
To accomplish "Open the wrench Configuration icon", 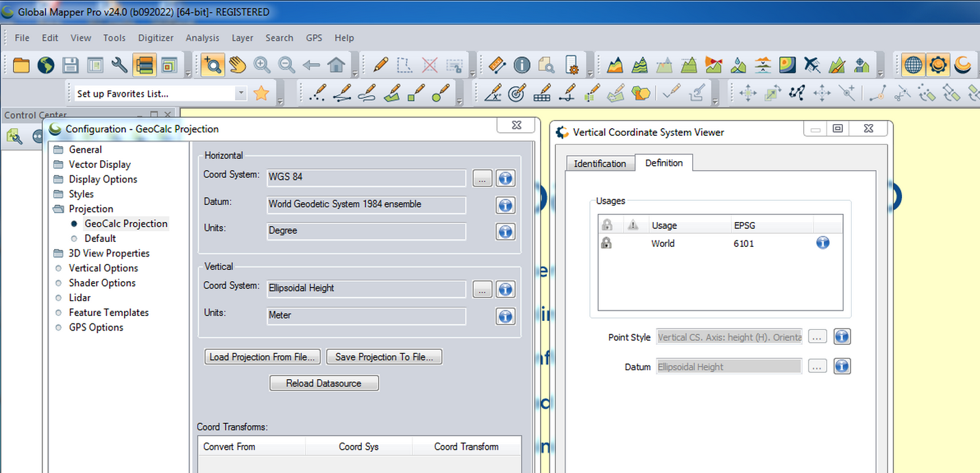I will (119, 65).
